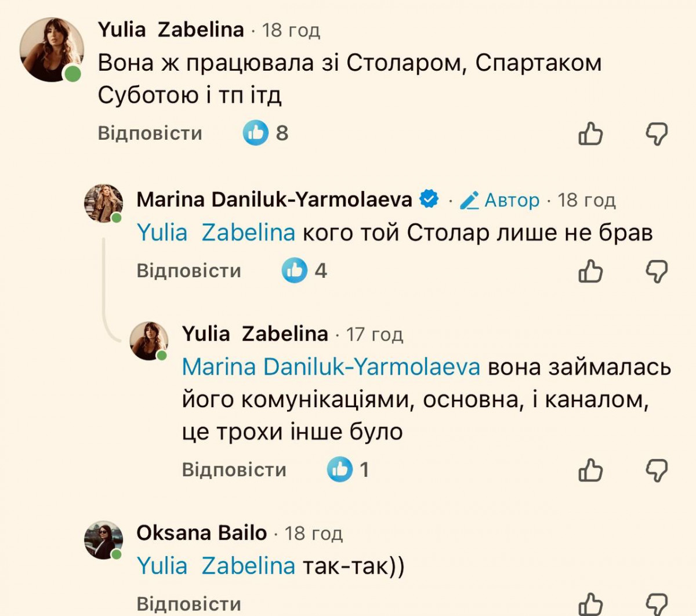Image resolution: width=696 pixels, height=616 pixels.
Task: Click the Marina Daniluk-Yarmolaeva mention in Yulia's reply
Action: pyautogui.click(x=331, y=367)
